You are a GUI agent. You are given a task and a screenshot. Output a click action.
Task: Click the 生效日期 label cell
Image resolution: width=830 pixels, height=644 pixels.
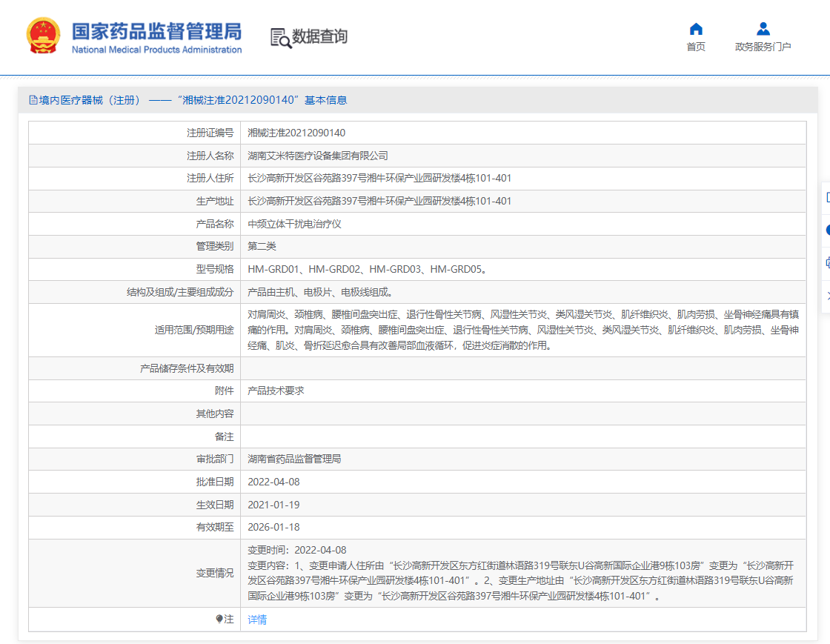tap(134, 505)
